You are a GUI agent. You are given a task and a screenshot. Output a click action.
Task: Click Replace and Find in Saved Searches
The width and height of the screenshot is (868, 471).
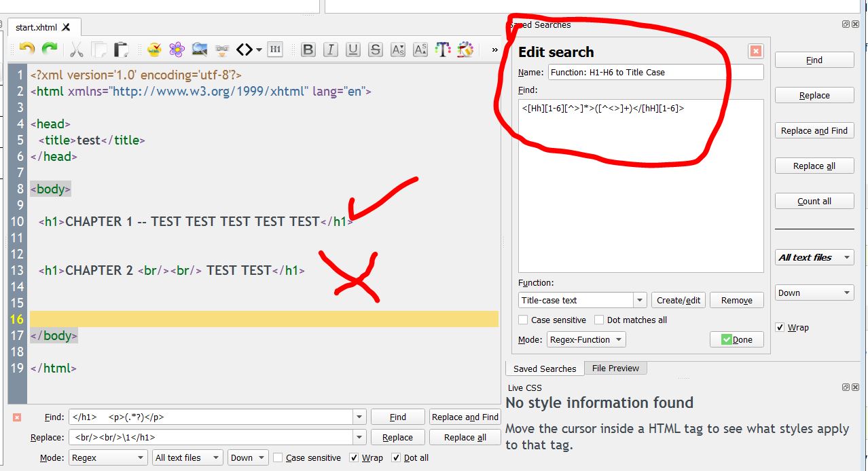click(x=814, y=130)
